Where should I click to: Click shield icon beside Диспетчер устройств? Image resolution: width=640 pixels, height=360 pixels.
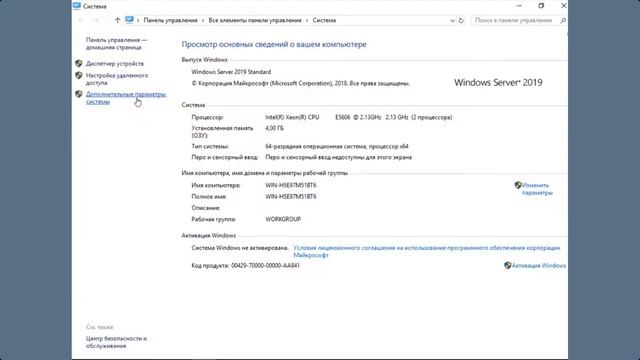[79, 63]
